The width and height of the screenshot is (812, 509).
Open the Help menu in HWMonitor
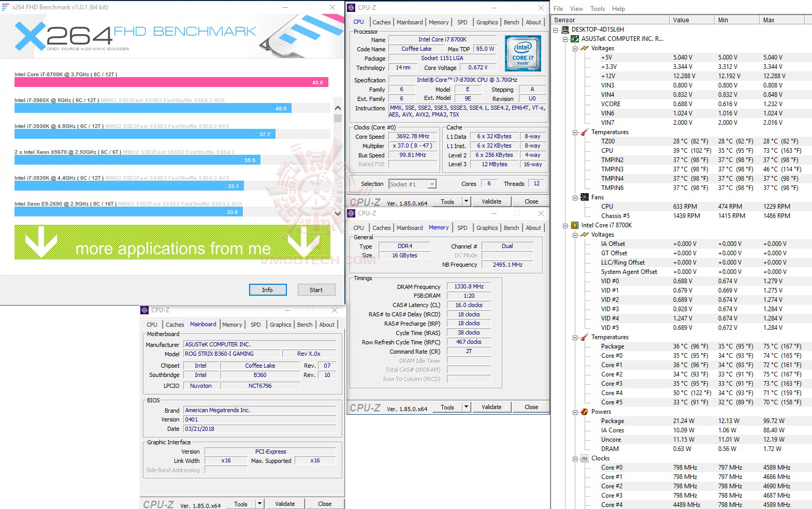(x=618, y=8)
